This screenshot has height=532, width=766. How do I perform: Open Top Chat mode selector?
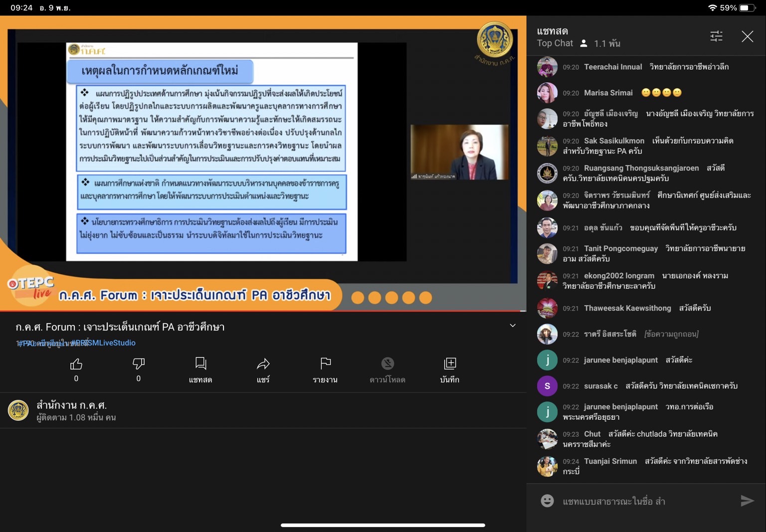(x=555, y=43)
